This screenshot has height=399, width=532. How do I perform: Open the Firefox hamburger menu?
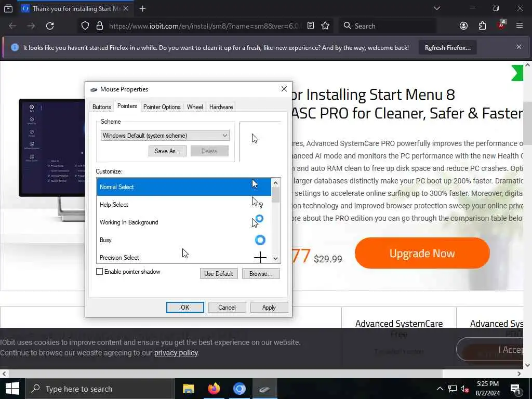520,26
